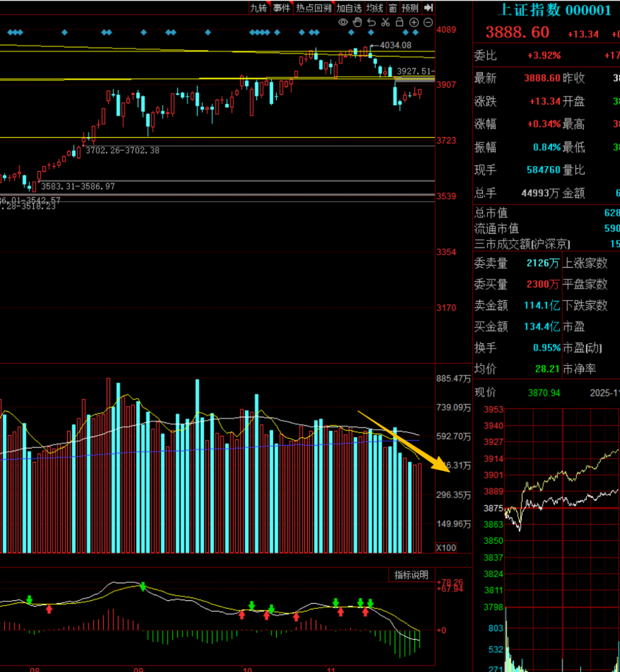Toggle the 事件 events overlay
620x672 pixels.
pos(281,8)
